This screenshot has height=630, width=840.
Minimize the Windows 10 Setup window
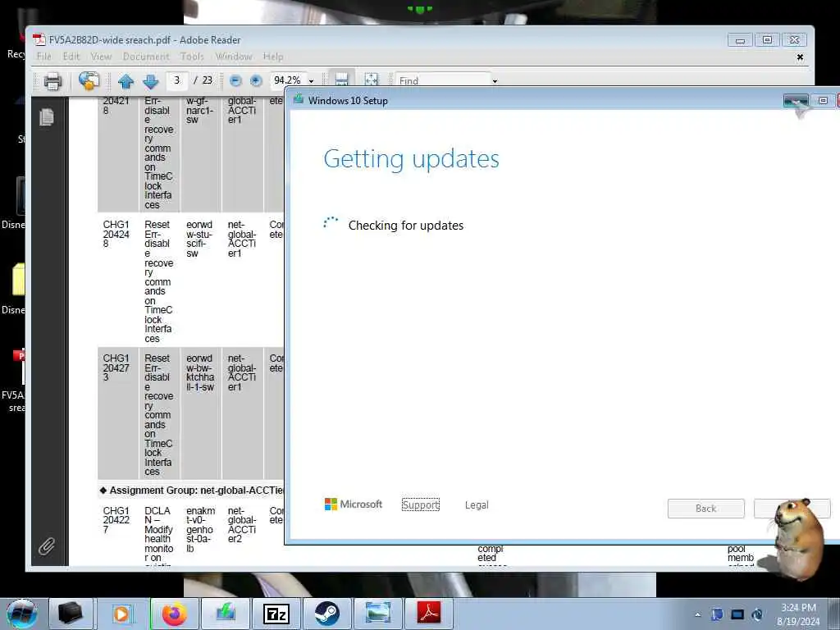(796, 100)
